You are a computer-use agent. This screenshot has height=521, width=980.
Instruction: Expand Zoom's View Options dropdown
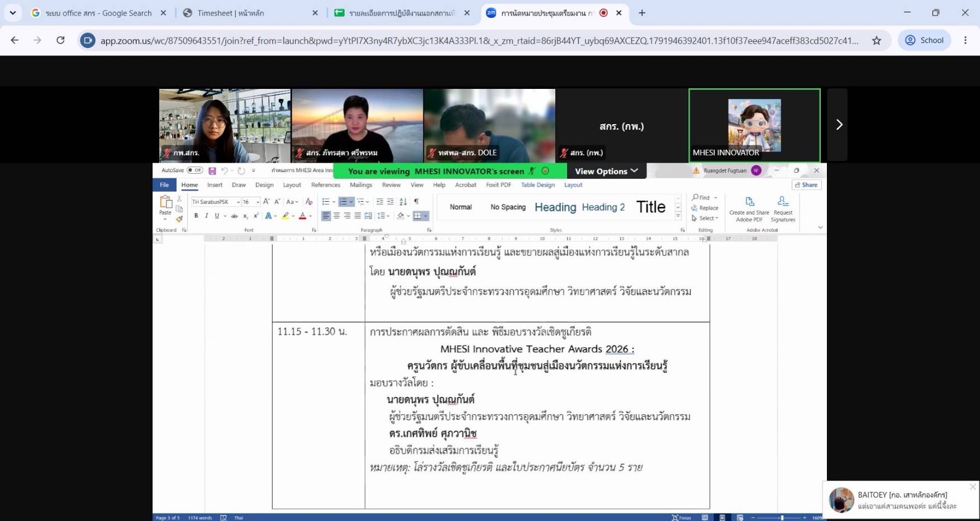coord(606,171)
